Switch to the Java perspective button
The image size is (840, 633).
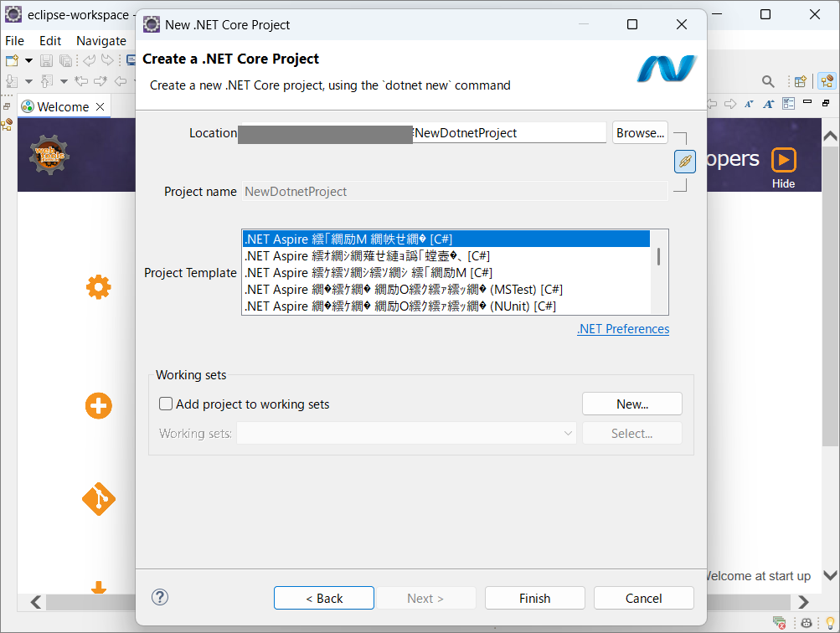coord(827,81)
